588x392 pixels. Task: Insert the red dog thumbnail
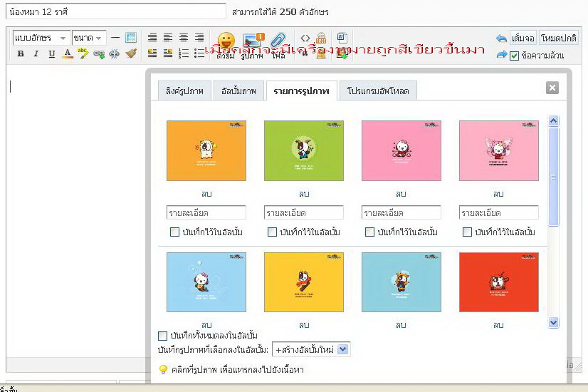[x=499, y=282]
